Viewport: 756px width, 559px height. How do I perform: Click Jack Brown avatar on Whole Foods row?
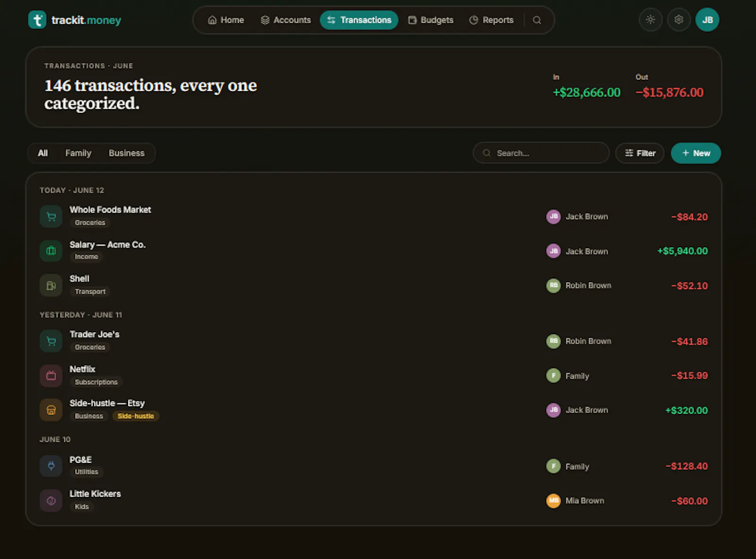pos(553,216)
